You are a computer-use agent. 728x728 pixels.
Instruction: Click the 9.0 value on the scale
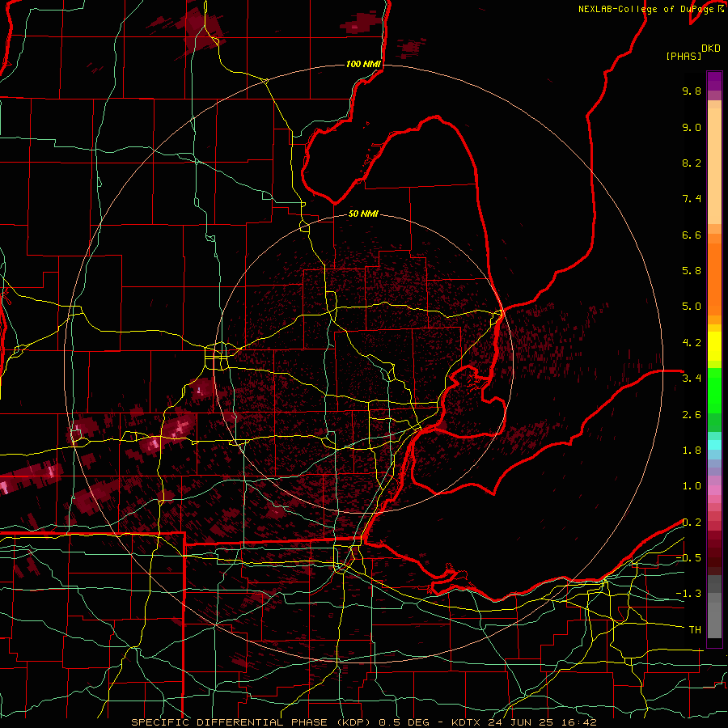[x=692, y=127]
